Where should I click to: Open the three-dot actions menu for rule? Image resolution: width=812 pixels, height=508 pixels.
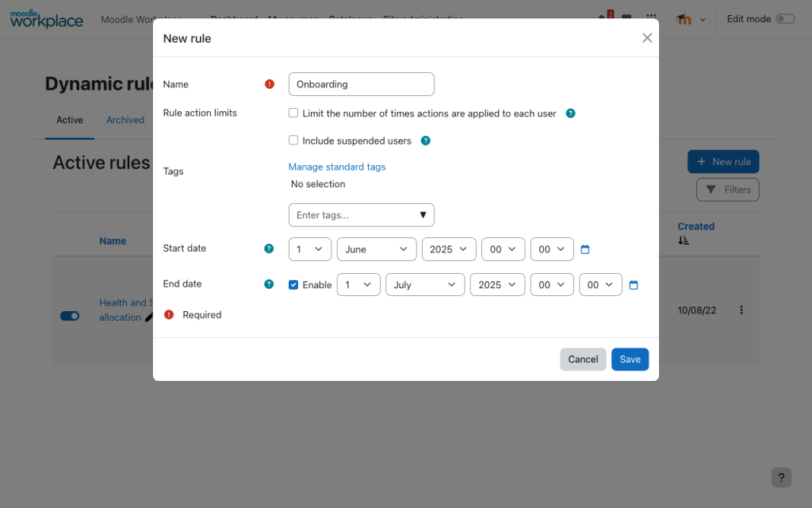coord(741,310)
